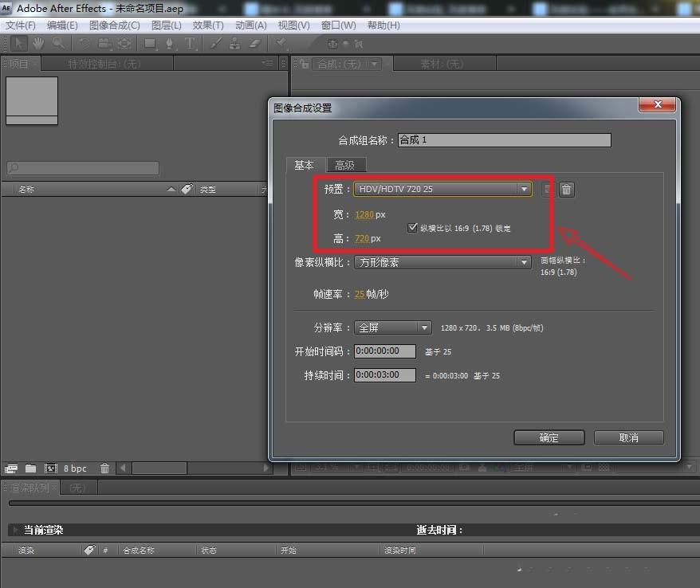Click the new composition icon in Project panel
This screenshot has width=700, height=588.
pos(50,468)
